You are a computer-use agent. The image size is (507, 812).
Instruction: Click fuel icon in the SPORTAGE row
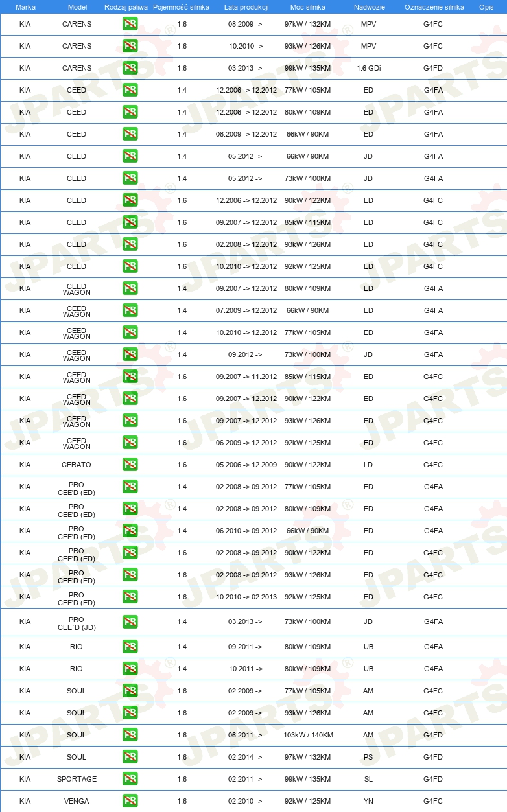130,779
